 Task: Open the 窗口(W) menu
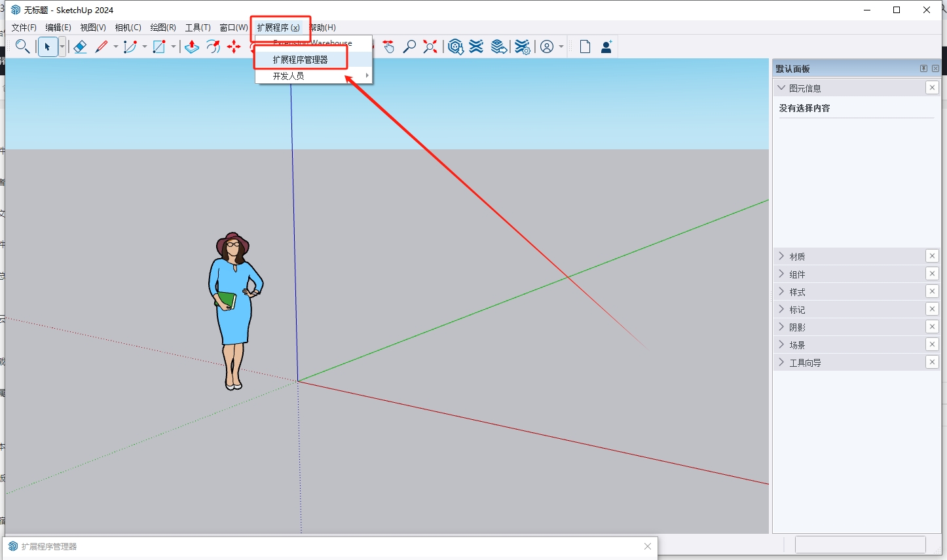point(232,28)
